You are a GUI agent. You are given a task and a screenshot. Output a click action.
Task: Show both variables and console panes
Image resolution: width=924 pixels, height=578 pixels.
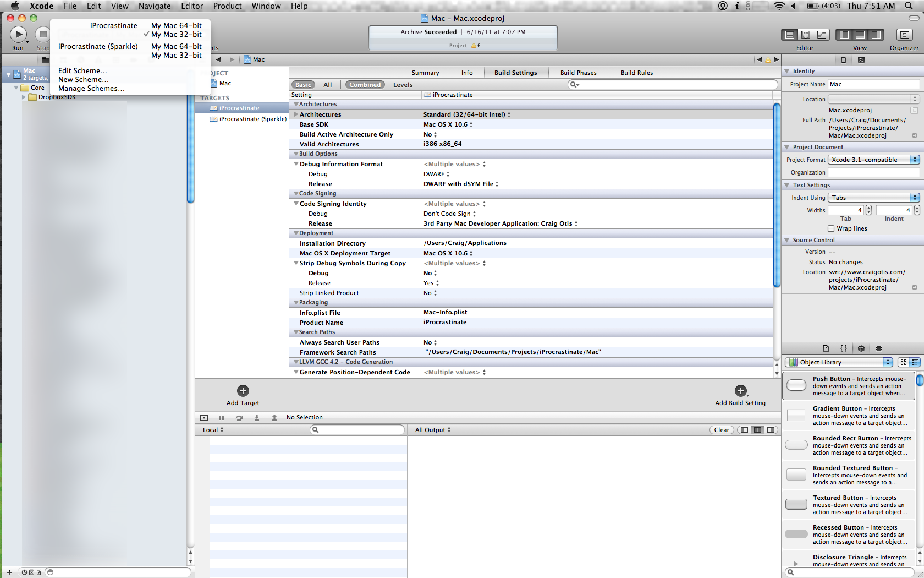758,430
